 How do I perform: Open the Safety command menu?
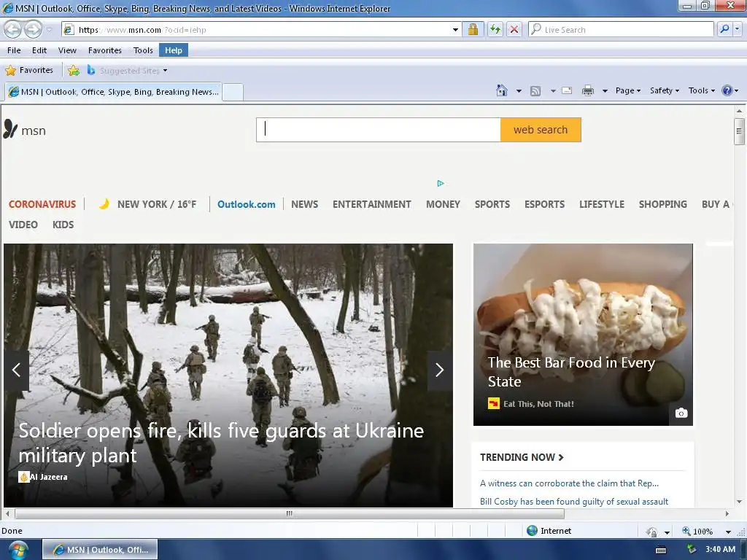665,90
